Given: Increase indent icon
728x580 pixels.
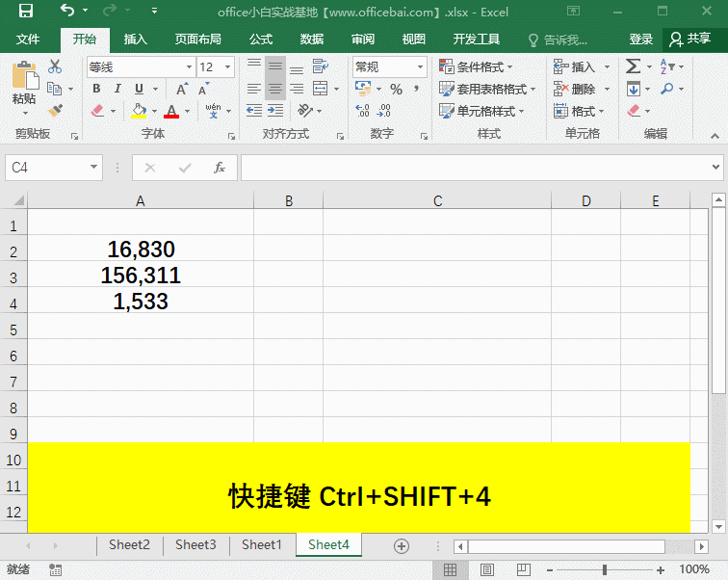Looking at the screenshot, I should click(x=275, y=111).
